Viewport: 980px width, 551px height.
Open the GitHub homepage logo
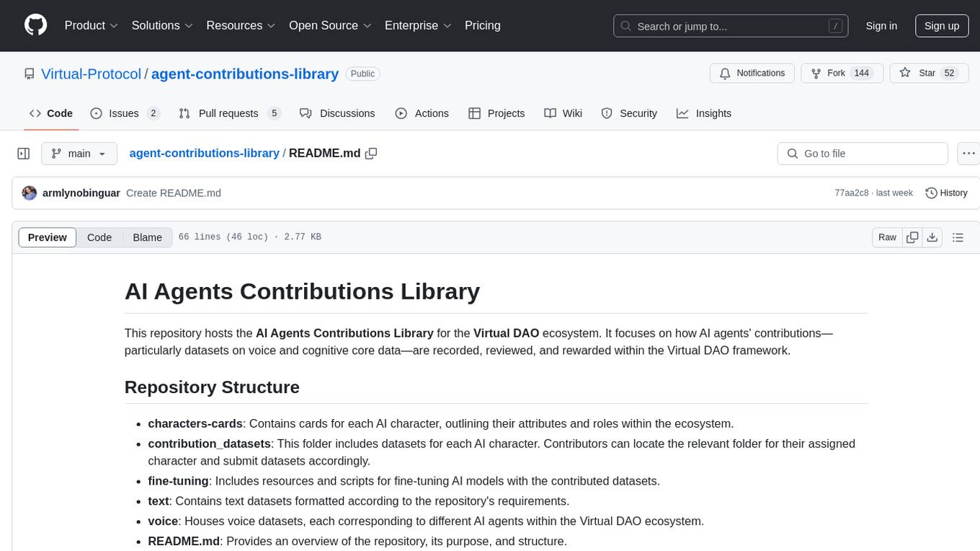click(35, 25)
